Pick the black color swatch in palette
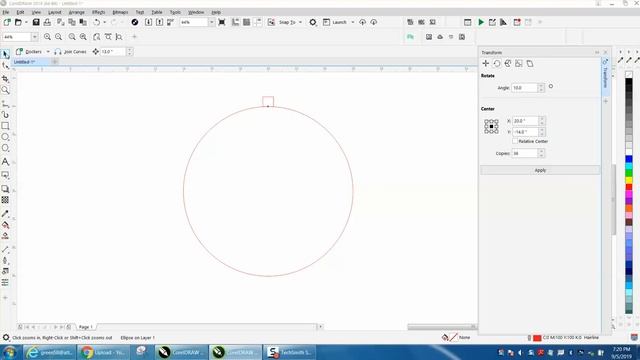Screen dimensions: 640x360 coord(629,82)
